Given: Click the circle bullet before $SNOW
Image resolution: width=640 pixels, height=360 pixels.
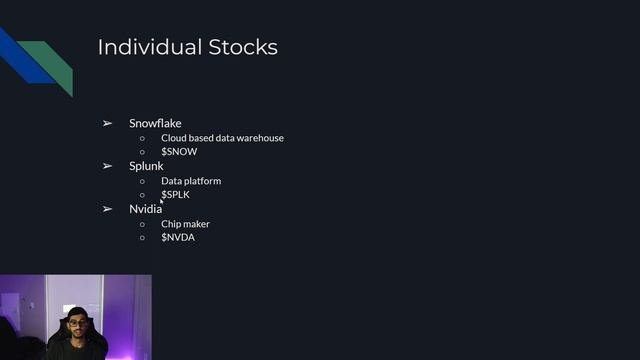Looking at the screenshot, I should pos(142,152).
